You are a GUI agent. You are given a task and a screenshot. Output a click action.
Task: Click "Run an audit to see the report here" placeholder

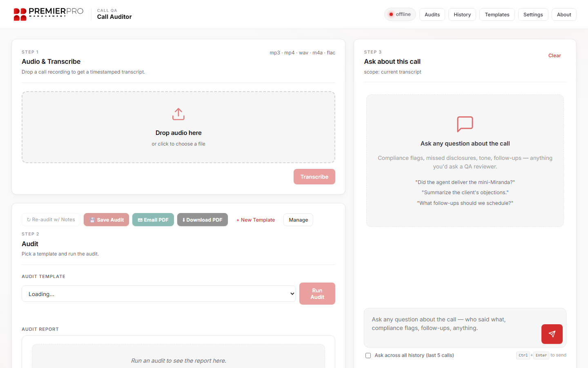pyautogui.click(x=178, y=361)
